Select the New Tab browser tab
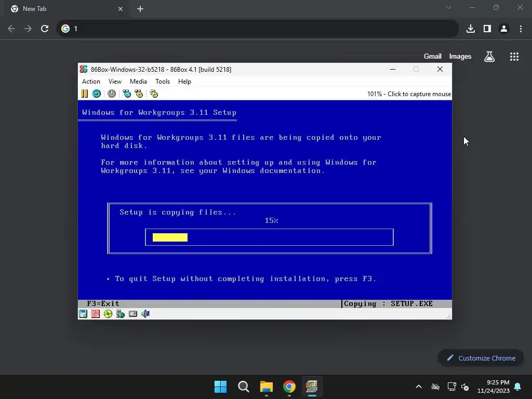The height and width of the screenshot is (399, 532). [x=67, y=9]
